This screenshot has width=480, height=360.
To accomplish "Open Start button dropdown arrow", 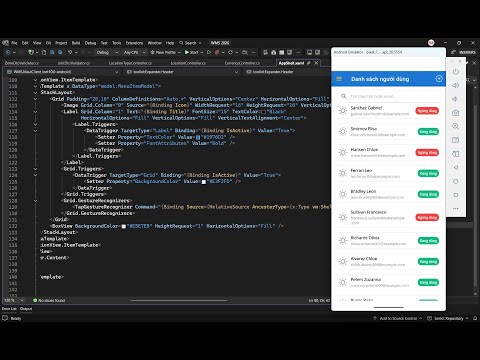I will coord(201,52).
